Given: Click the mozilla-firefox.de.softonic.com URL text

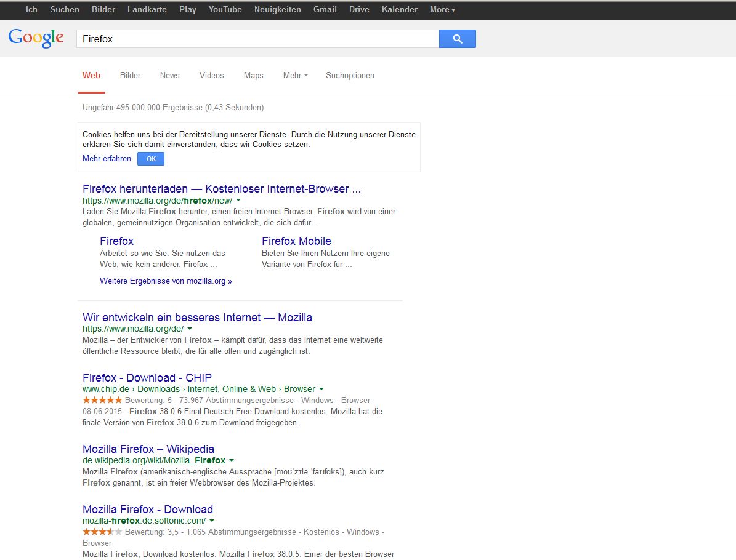Looking at the screenshot, I should (144, 521).
